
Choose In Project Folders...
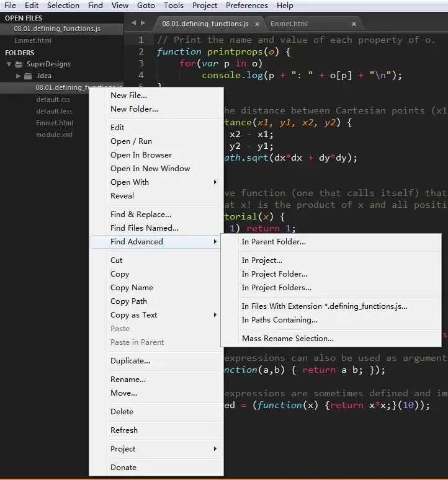(331, 288)
